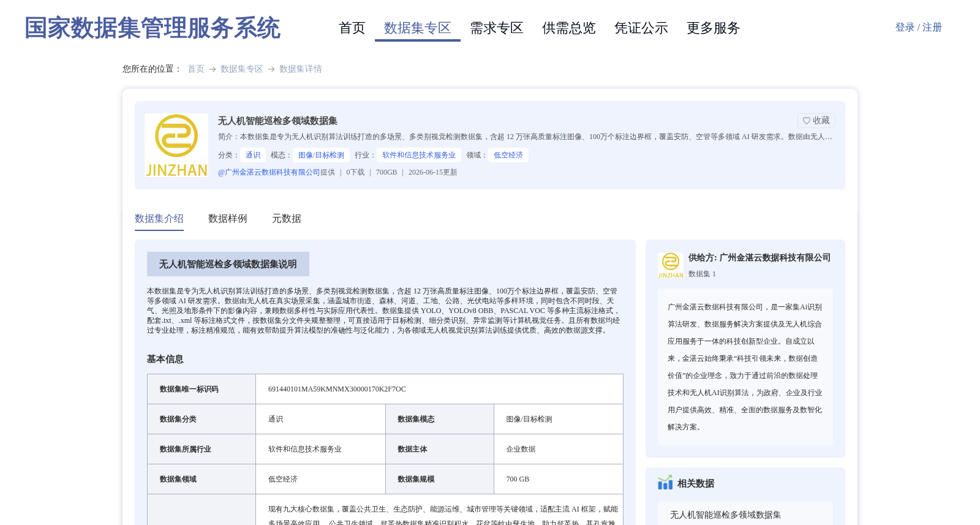
Task: Click the 低空经济 domain tag
Action: 508,155
